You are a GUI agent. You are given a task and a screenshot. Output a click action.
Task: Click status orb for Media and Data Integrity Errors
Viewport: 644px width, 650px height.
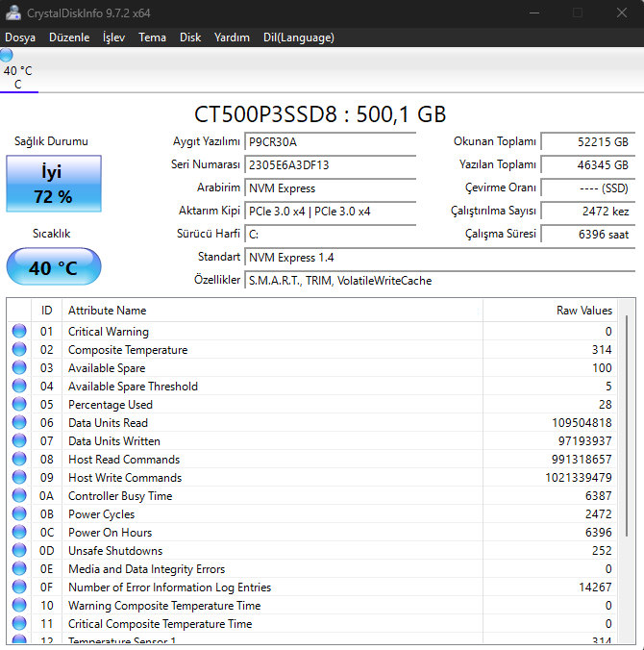[19, 568]
